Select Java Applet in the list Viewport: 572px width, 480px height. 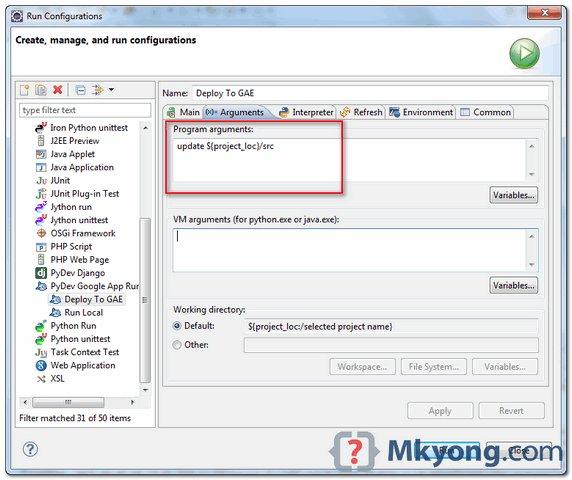click(x=73, y=154)
